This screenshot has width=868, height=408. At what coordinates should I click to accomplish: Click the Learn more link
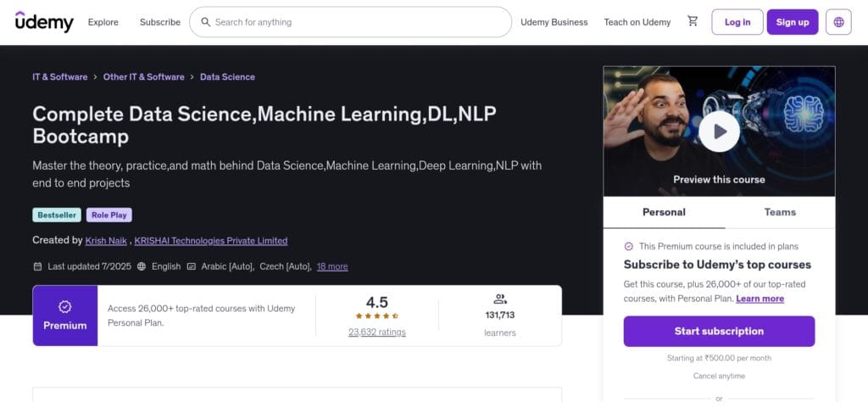759,299
